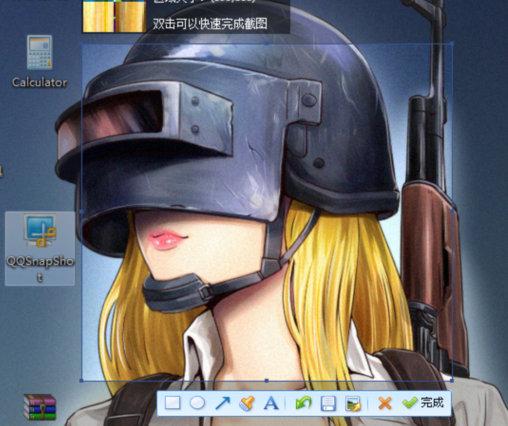Image resolution: width=508 pixels, height=426 pixels.
Task: Click the bottom-center selection edge handle
Action: pyautogui.click(x=267, y=380)
